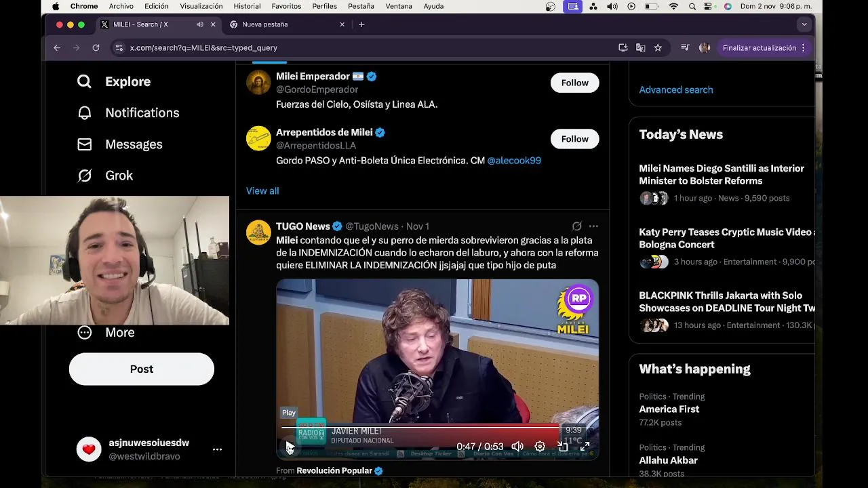868x488 pixels.
Task: Open America First trending topic
Action: pos(669,409)
